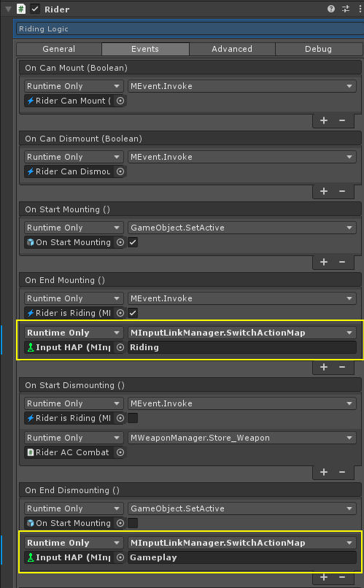Check the Rider is Riding box under On Start Dismounting

(x=133, y=418)
